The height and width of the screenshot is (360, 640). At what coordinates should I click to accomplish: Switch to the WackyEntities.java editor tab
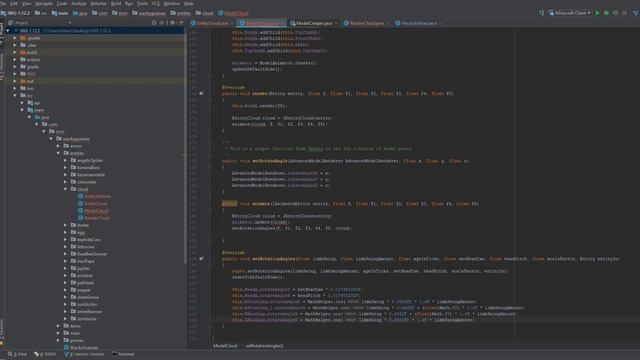[x=419, y=23]
